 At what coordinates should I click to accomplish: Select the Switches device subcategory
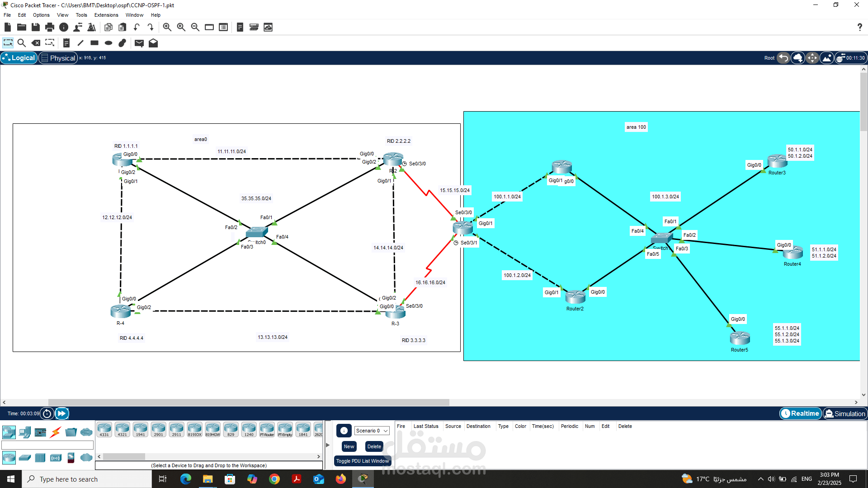coord(25,458)
